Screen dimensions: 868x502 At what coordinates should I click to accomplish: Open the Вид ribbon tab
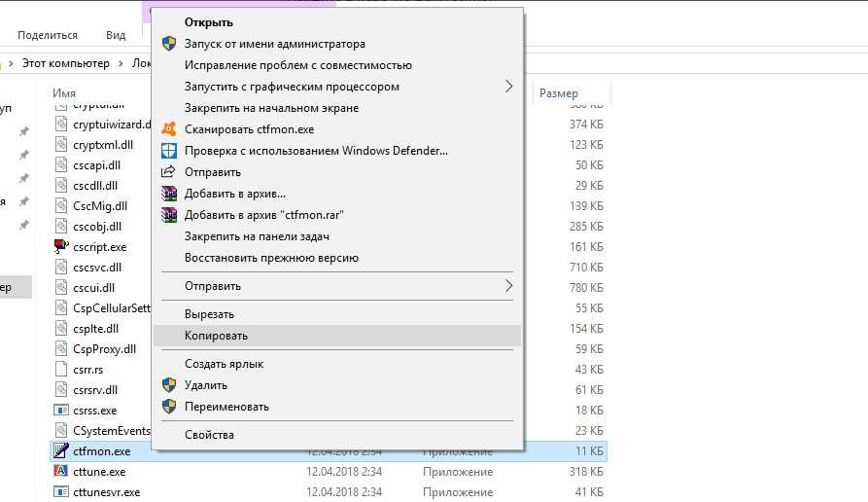(116, 35)
